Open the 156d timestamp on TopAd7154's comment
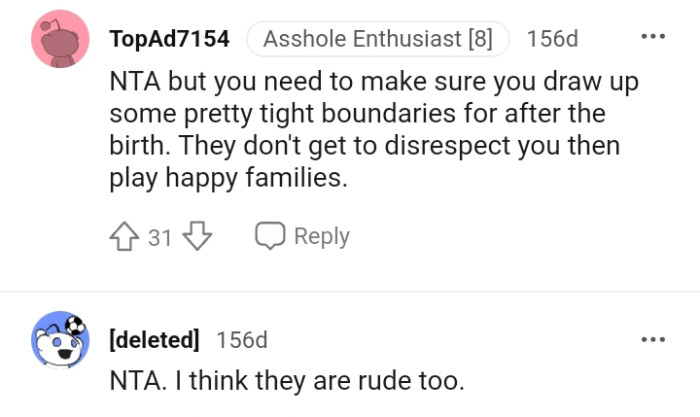 (552, 40)
